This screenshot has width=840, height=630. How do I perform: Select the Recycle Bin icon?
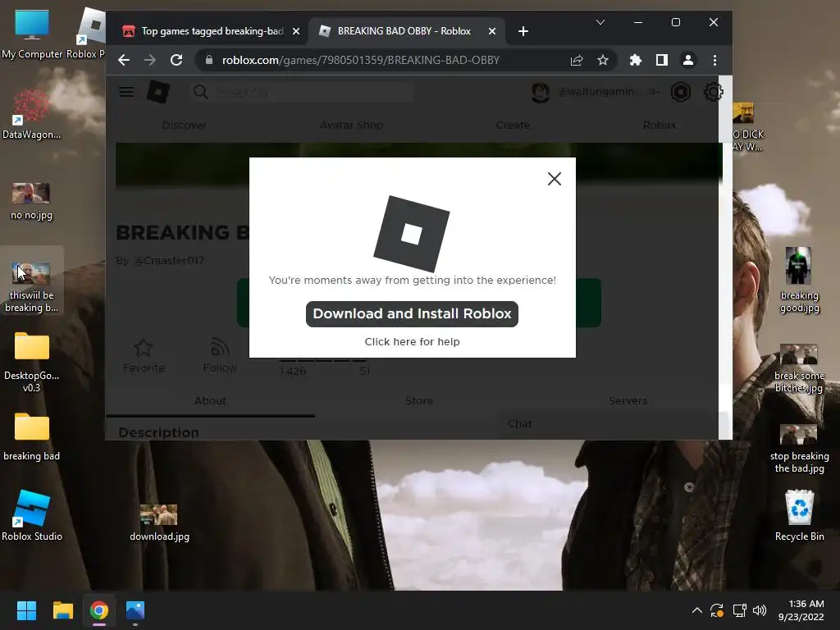point(799,515)
